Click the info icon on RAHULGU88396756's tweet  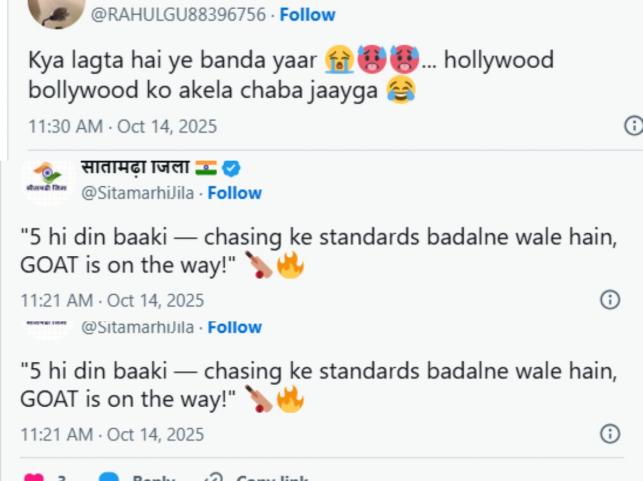pos(633,126)
